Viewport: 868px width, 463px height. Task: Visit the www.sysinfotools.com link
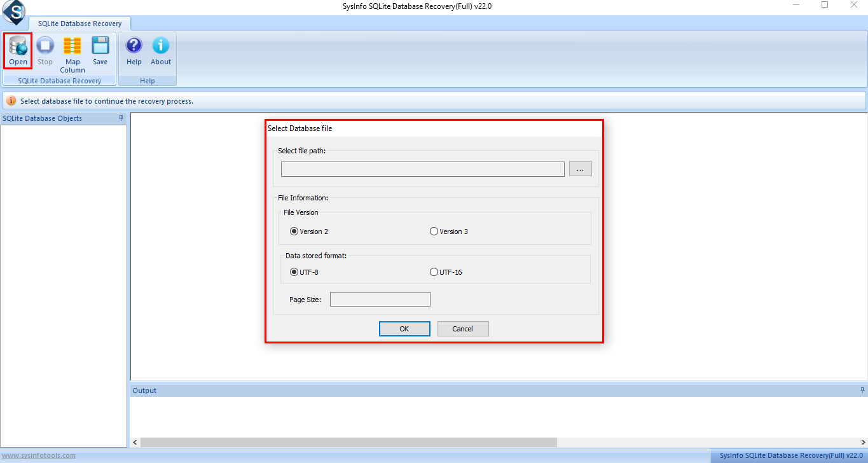point(39,455)
